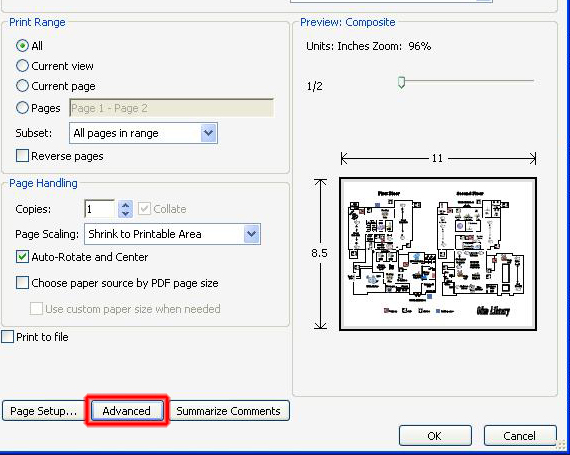This screenshot has width=570, height=455.
Task: Select the All print range radio button
Action: (x=22, y=46)
